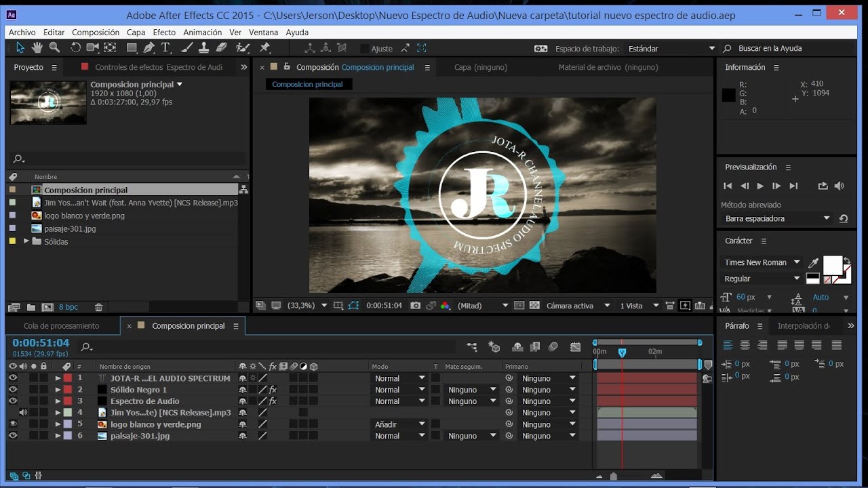The height and width of the screenshot is (488, 868).
Task: Select the Hand tool
Action: 37,47
